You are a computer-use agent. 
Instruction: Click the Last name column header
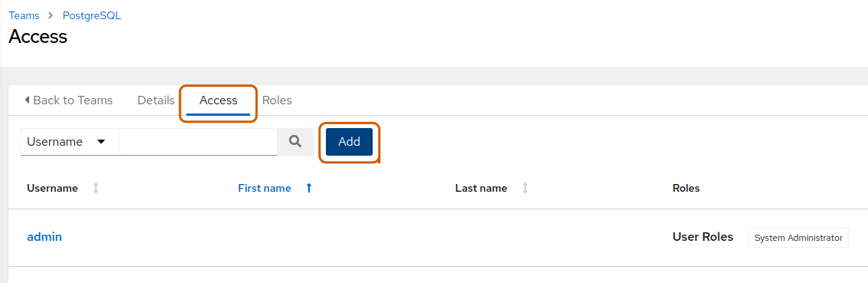pos(481,189)
